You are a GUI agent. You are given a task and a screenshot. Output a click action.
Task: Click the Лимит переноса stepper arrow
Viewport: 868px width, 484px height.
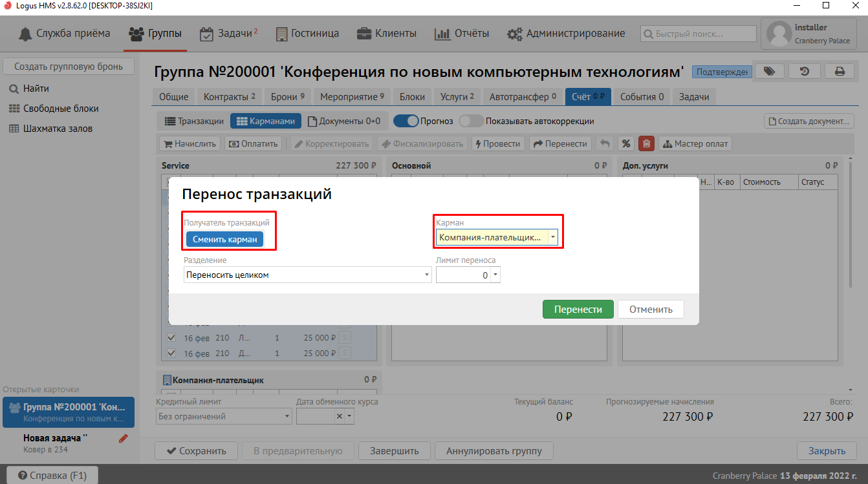pyautogui.click(x=495, y=275)
